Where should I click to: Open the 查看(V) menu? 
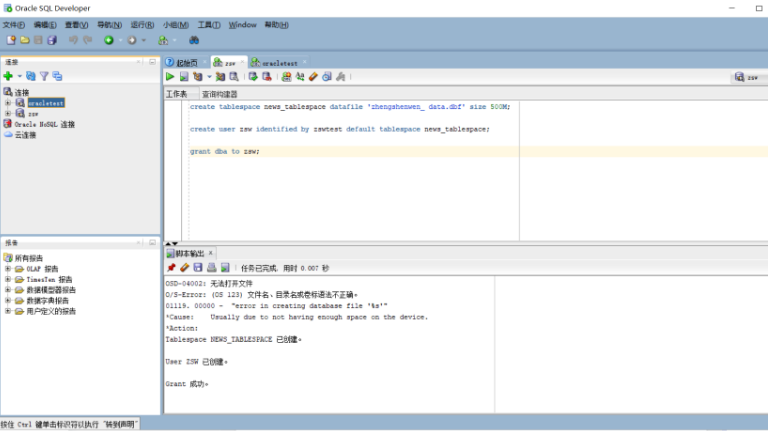coord(76,24)
